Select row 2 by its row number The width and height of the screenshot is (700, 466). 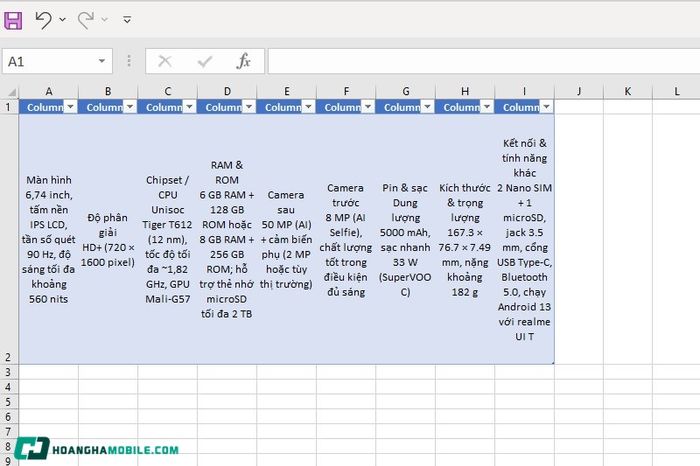click(8, 239)
